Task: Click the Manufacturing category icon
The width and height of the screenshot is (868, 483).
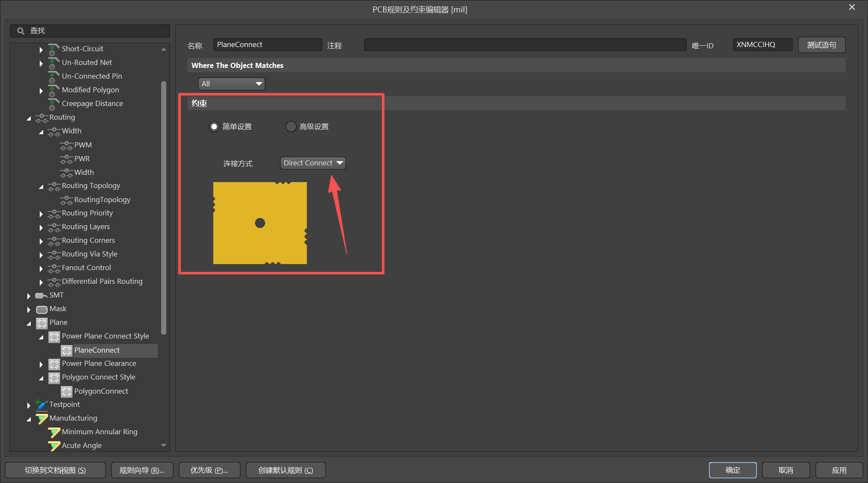Action: click(41, 418)
